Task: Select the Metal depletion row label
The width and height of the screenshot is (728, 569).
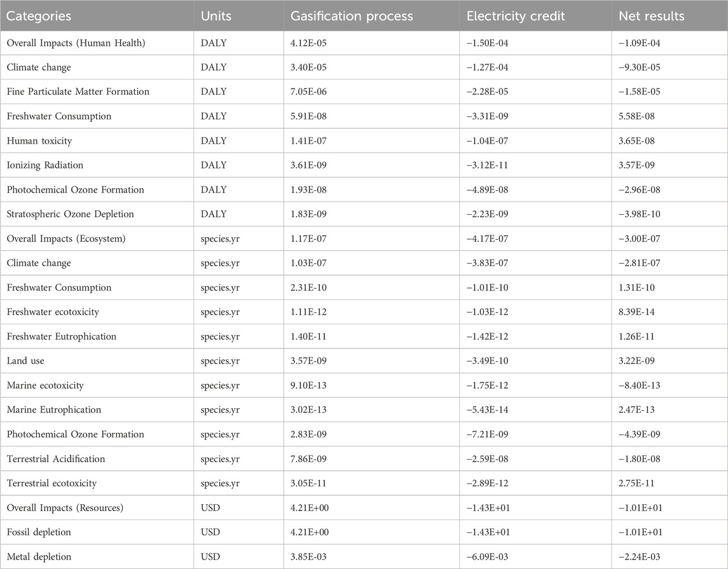Action: coord(40,557)
